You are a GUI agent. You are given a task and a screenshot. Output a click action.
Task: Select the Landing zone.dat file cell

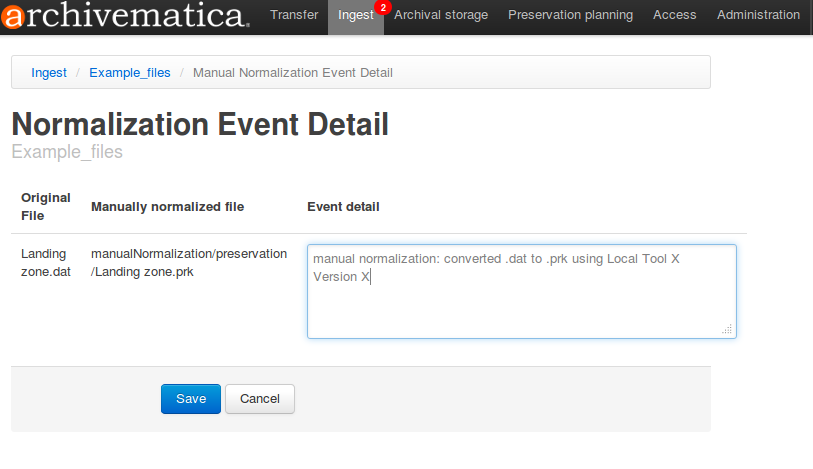44,263
